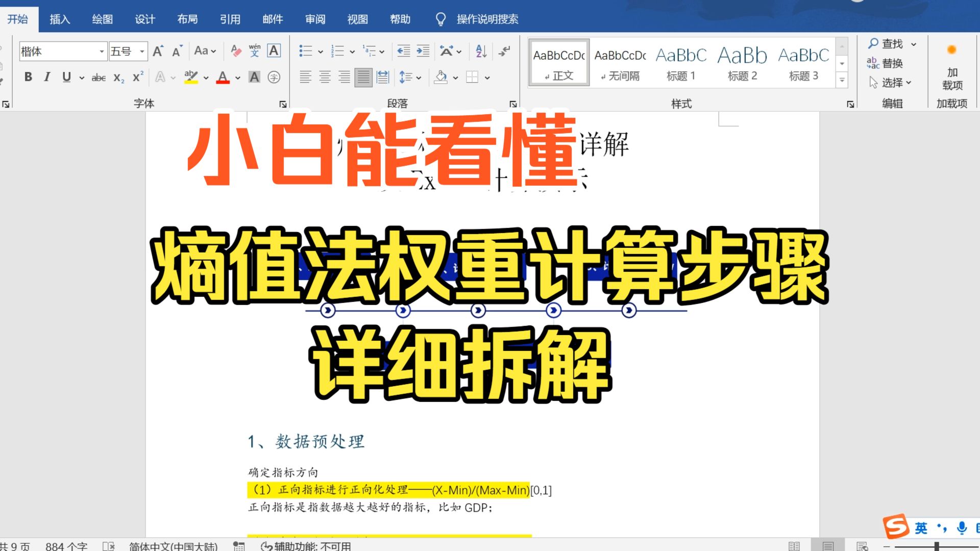Click 替换 replace button
The image size is (980, 551).
[885, 63]
